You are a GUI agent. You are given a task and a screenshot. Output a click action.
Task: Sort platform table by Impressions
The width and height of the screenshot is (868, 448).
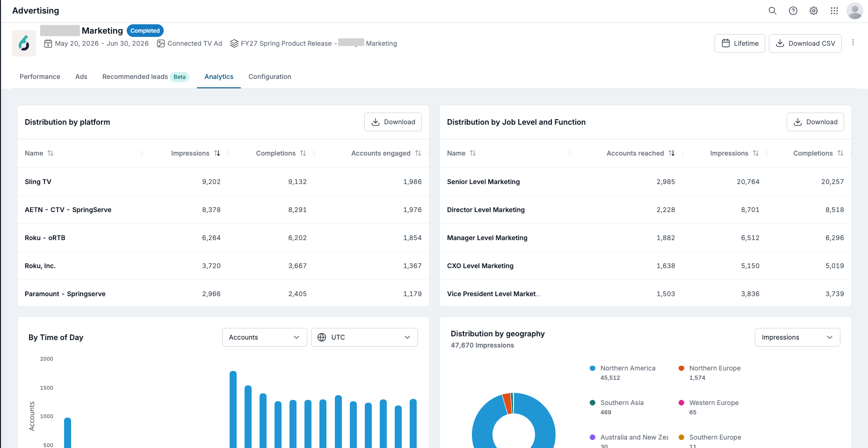point(217,153)
